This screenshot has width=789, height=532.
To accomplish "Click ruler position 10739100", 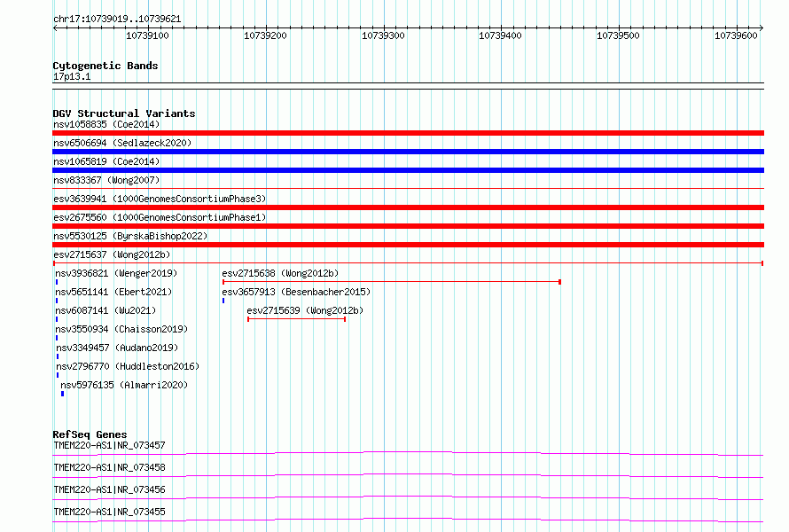I will [x=147, y=35].
